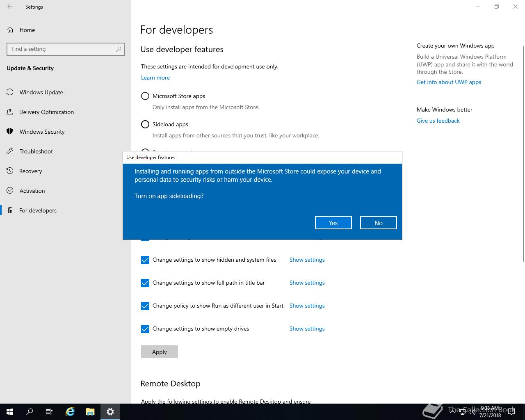Screen dimensions: 525x420
Task: Click the Troubleshoot wrench icon
Action: point(10,151)
